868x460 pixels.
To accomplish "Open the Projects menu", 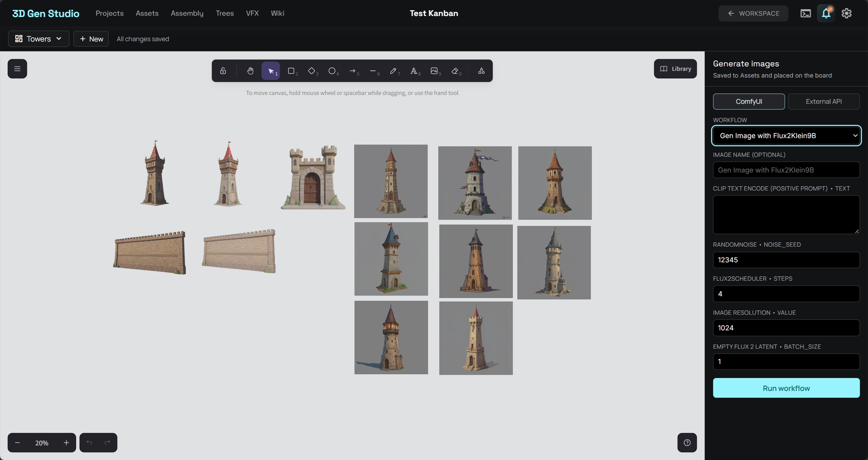I will pos(110,13).
